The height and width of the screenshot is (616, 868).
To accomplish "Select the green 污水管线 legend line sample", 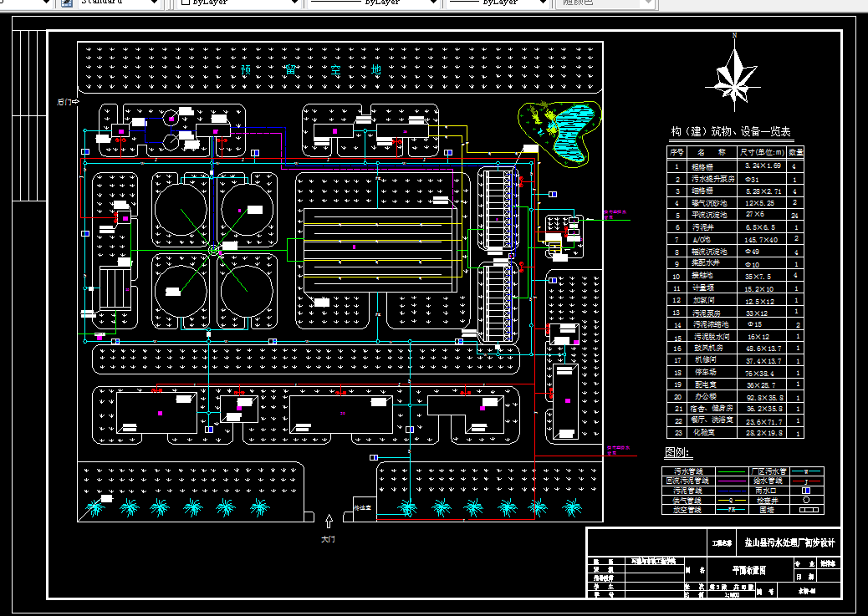I will tap(731, 471).
